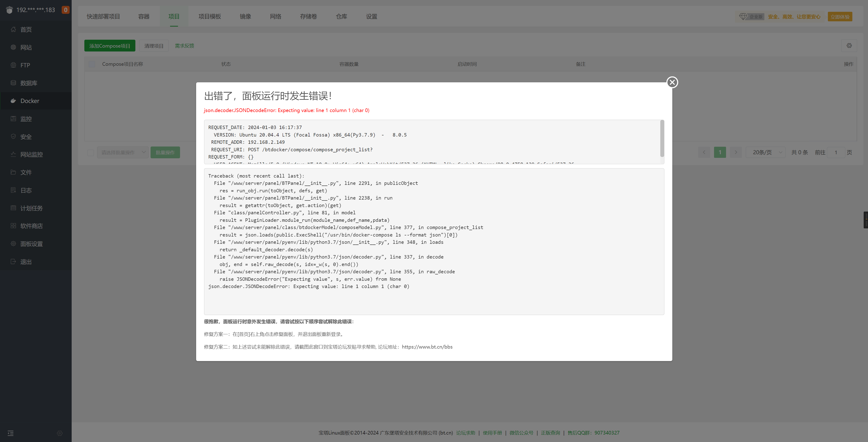Screen dimensions: 868x442
Task: Click the chart icon beside 网站监控
Action: (13, 154)
